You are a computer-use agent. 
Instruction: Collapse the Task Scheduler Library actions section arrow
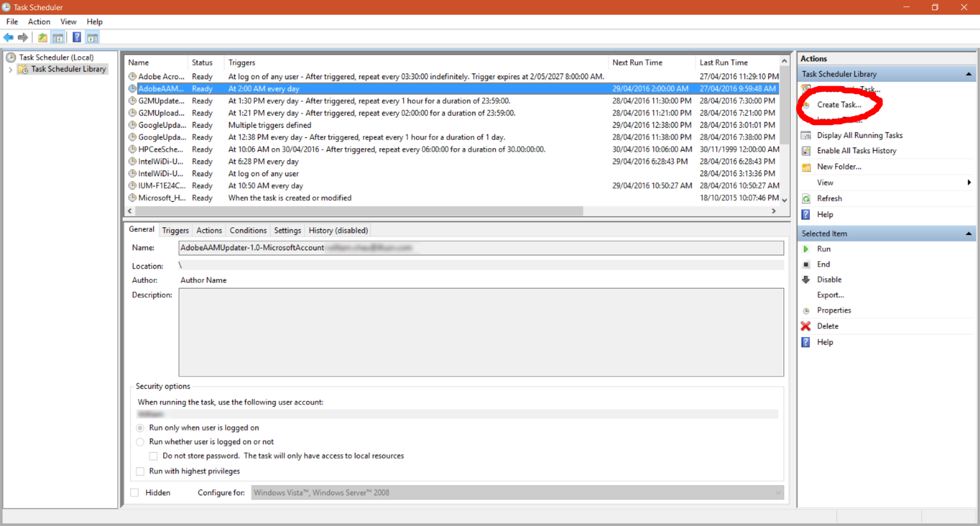pos(969,74)
